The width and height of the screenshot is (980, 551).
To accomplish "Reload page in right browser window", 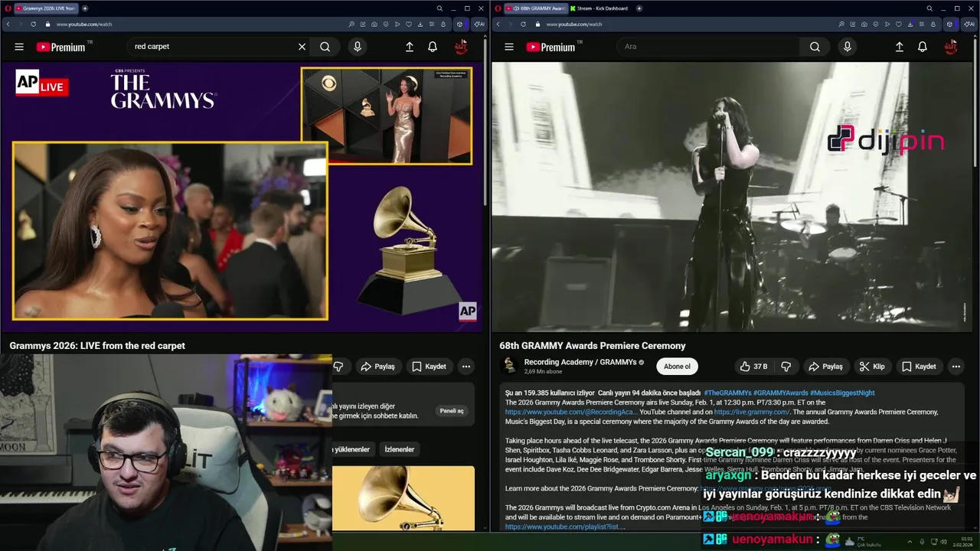I will tap(523, 24).
